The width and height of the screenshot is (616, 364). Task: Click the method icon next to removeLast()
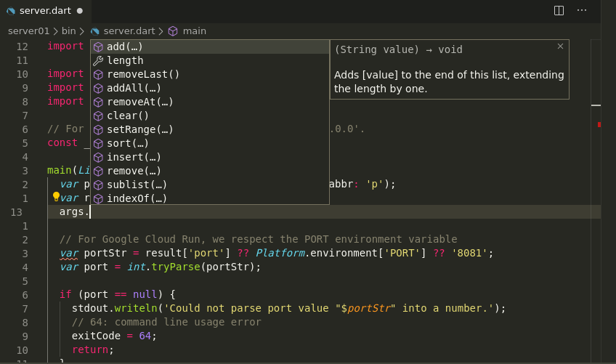(x=98, y=75)
